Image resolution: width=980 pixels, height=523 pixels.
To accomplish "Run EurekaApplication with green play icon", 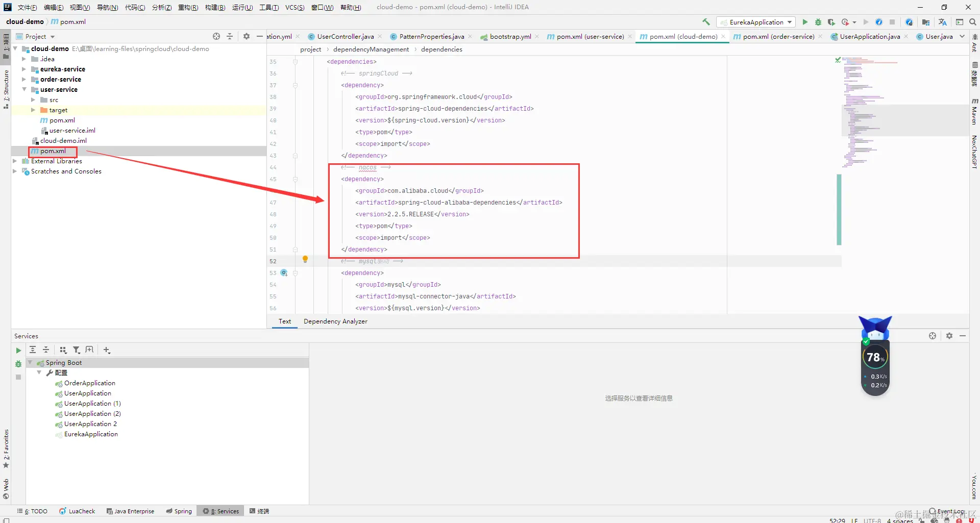I will tap(805, 22).
